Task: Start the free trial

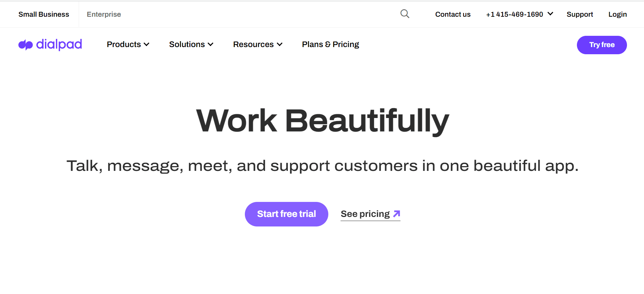Action: click(x=286, y=214)
